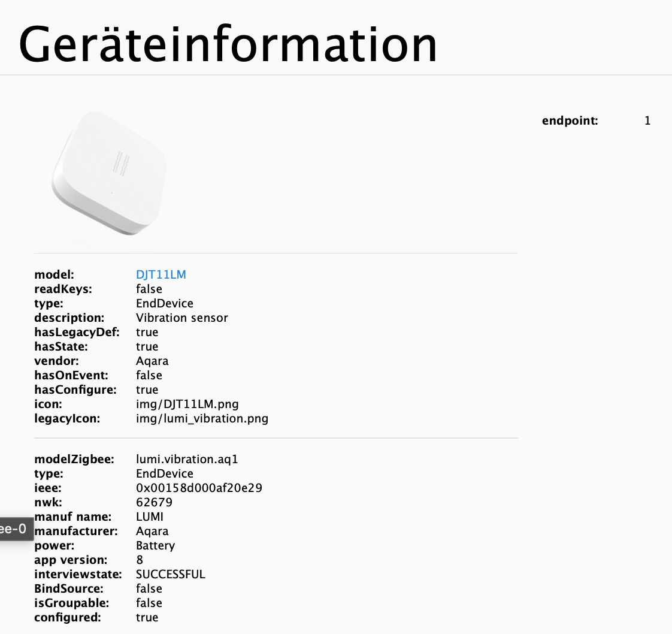
Task: Select legacyIcon path img/lumi_vibration.png
Action: coord(202,418)
